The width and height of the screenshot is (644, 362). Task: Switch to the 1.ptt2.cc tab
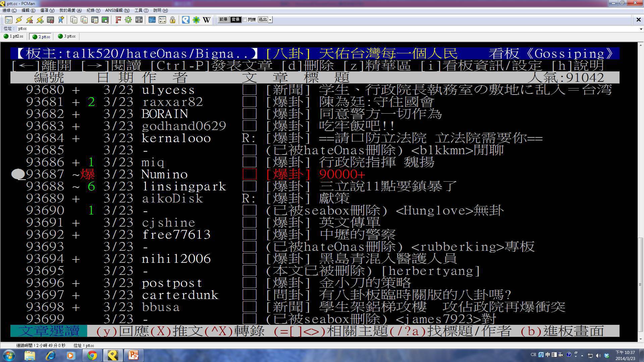[x=14, y=36]
